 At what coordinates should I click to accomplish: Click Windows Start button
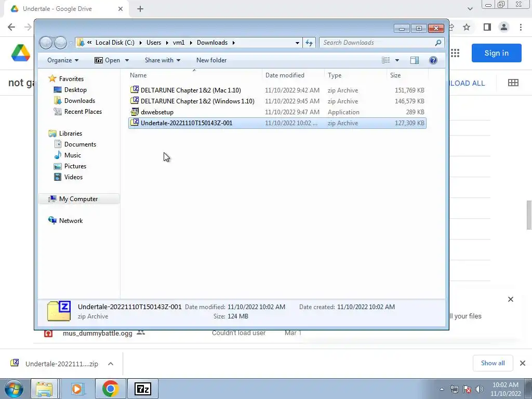[14, 389]
